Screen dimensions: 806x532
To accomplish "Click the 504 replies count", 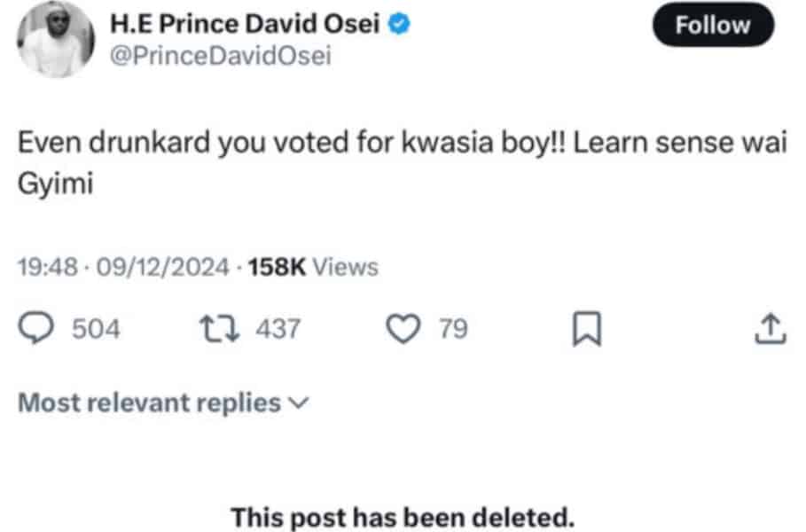I will tap(95, 330).
